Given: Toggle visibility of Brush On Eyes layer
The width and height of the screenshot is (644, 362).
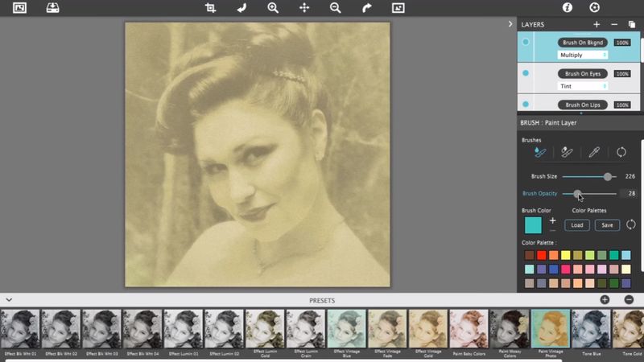Looking at the screenshot, I should click(526, 73).
